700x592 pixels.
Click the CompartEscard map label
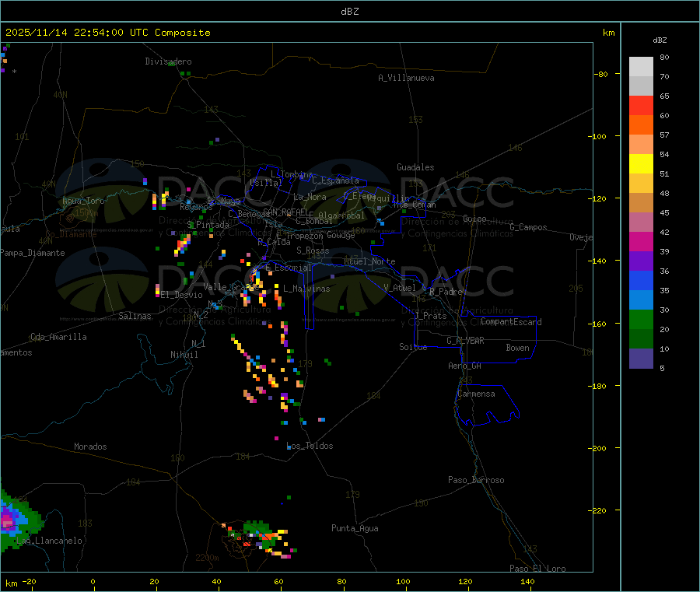511,322
